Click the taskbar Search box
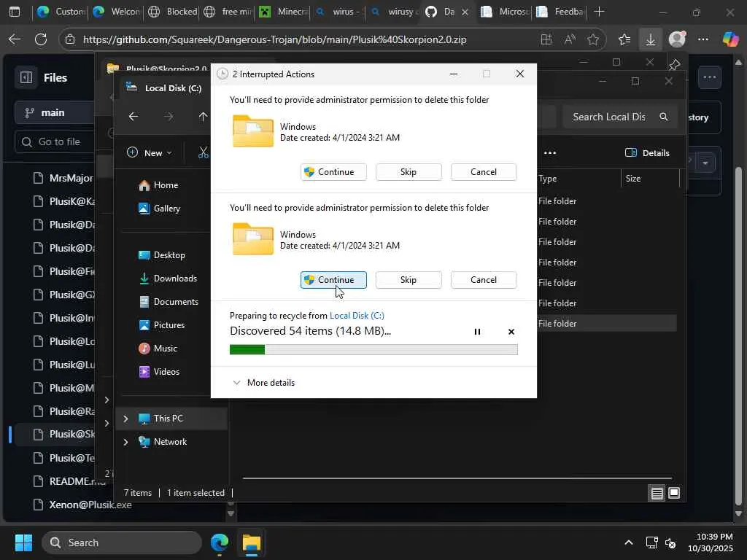 pos(122,542)
